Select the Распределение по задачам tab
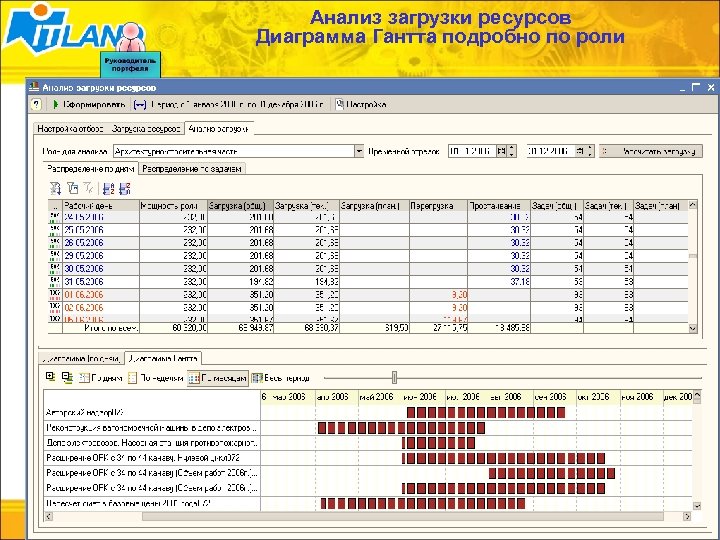The image size is (720, 540). coord(192,169)
